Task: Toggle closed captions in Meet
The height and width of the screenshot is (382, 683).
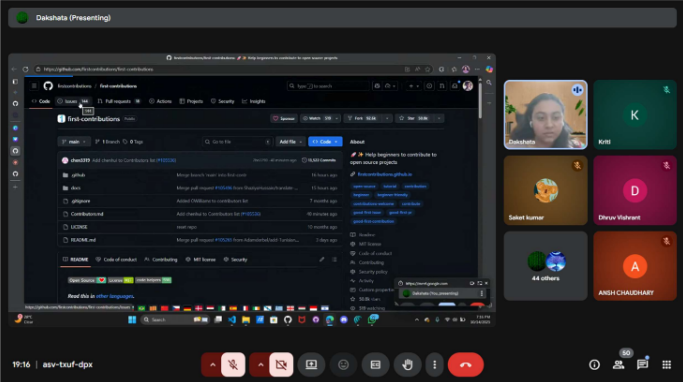Action: point(375,365)
